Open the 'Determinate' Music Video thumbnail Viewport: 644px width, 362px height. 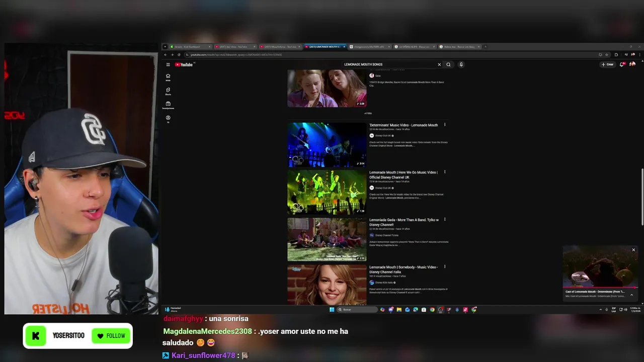[327, 144]
